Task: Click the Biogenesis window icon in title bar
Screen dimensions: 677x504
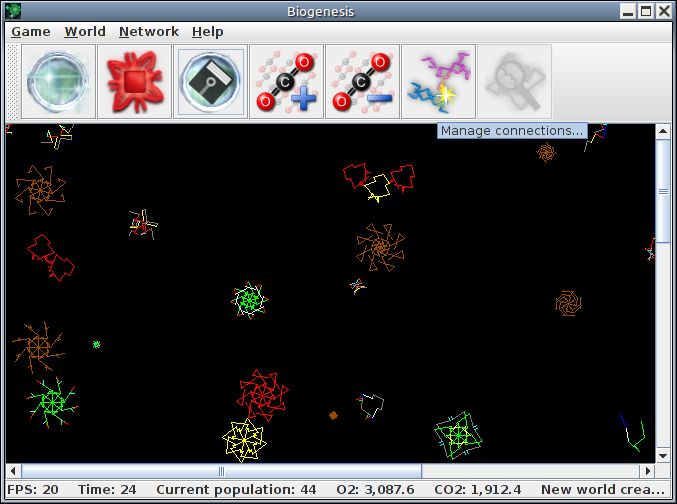Action: [x=13, y=11]
